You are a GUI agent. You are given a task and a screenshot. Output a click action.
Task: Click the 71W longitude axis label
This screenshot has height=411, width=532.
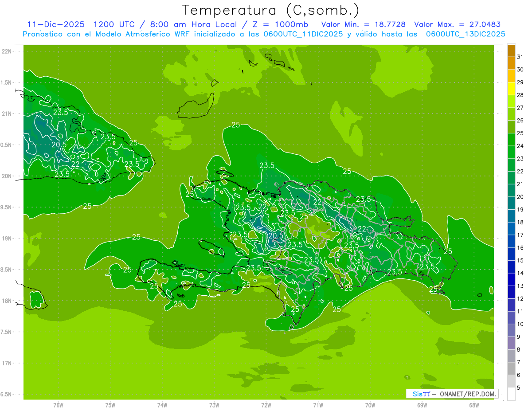318,405
